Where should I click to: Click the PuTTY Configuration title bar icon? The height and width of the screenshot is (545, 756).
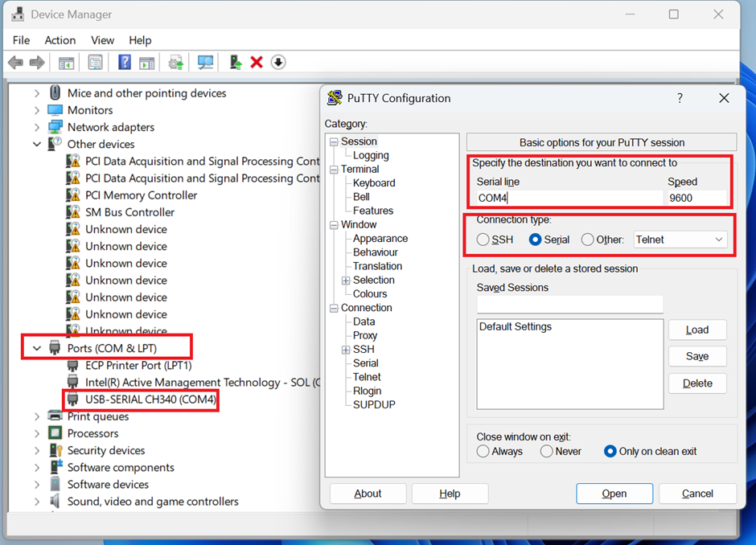pos(335,98)
